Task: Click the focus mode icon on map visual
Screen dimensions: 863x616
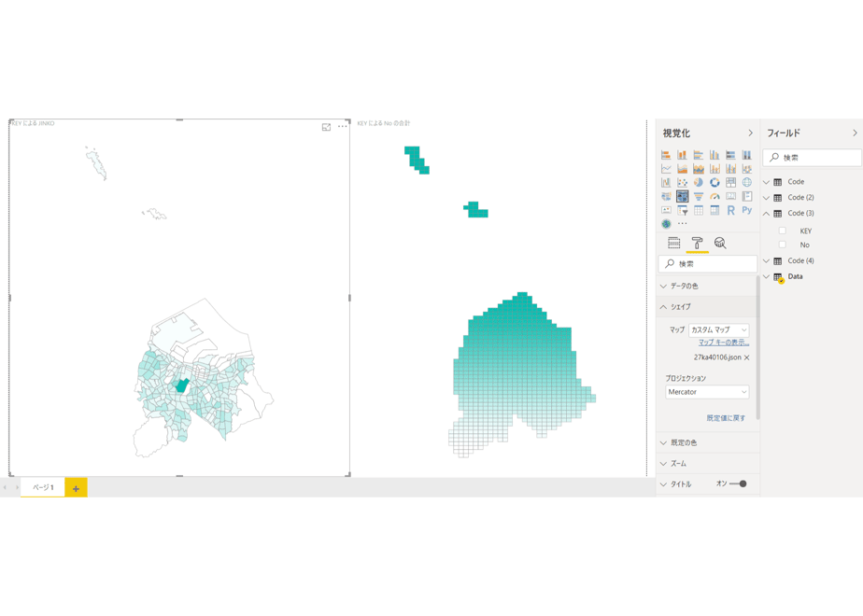Action: [326, 127]
